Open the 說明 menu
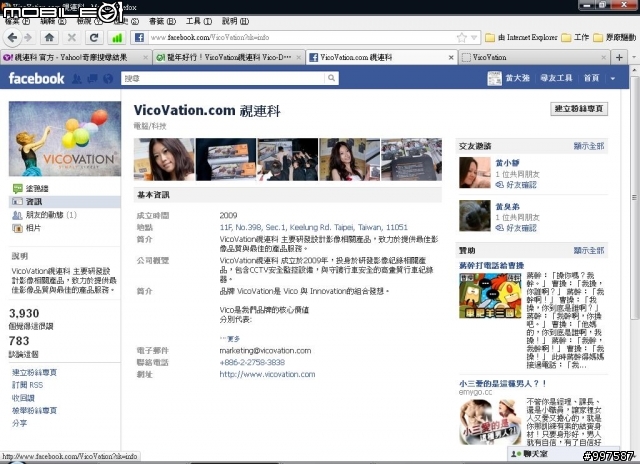This screenshot has width=640, height=464. coord(235,21)
